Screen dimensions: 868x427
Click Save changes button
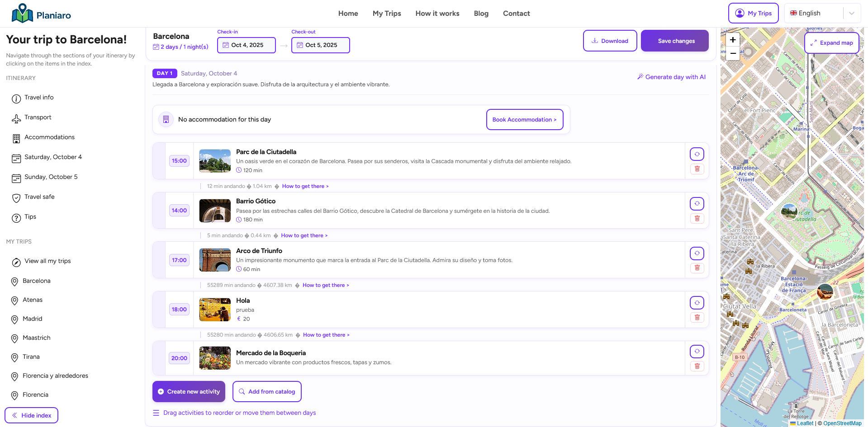click(x=674, y=41)
